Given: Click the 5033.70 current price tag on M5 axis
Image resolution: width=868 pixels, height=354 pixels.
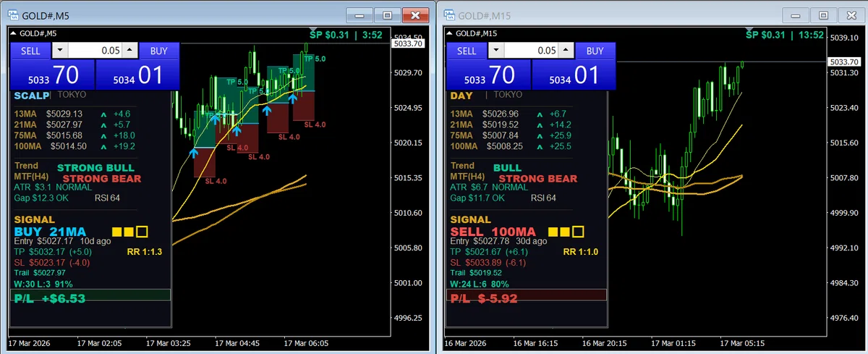Looking at the screenshot, I should coord(407,43).
